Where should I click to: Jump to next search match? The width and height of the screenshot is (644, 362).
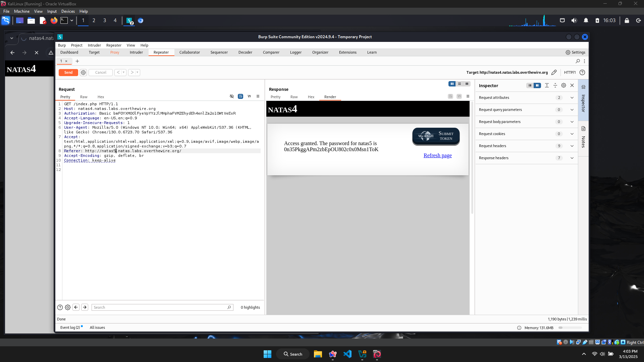click(x=85, y=307)
